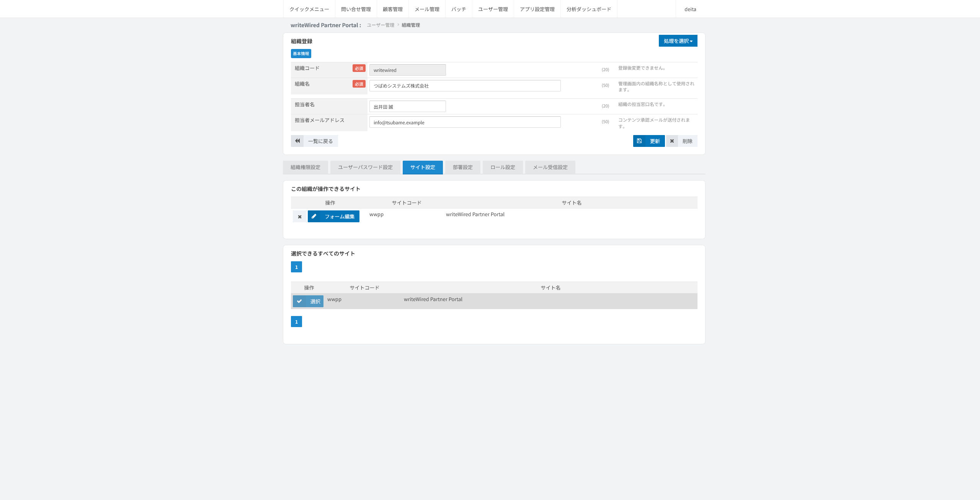Switch to the ロール設定 tab
This screenshot has width=980, height=500.
pyautogui.click(x=503, y=167)
